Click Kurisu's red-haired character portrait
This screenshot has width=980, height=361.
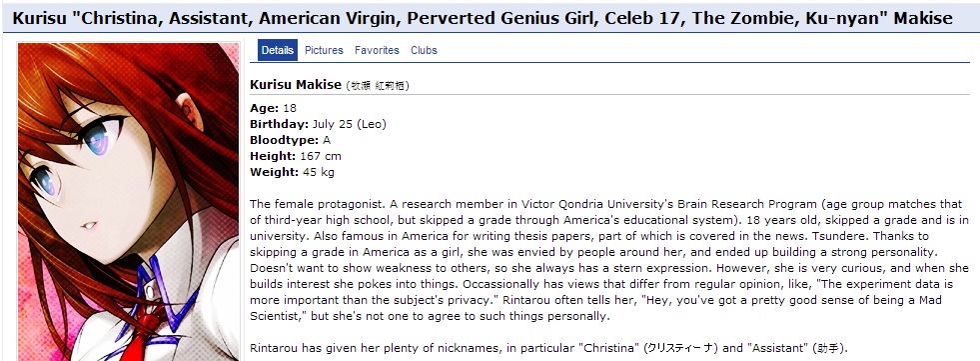pos(128,201)
